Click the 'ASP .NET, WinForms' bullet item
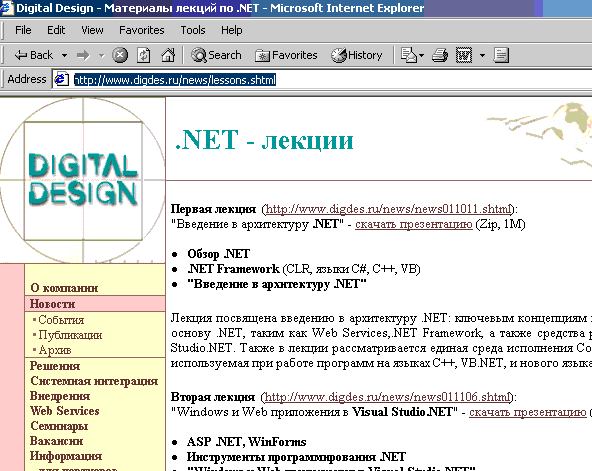 click(x=247, y=442)
